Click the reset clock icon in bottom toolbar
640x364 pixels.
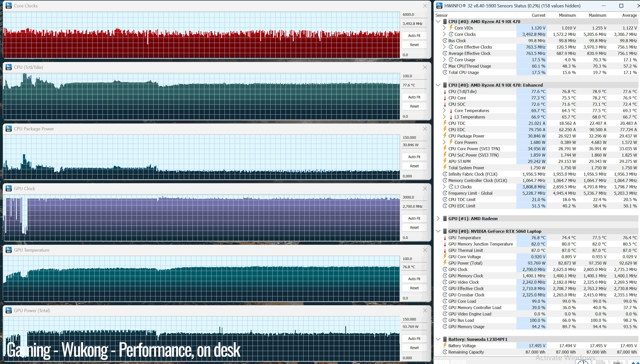coord(583,362)
